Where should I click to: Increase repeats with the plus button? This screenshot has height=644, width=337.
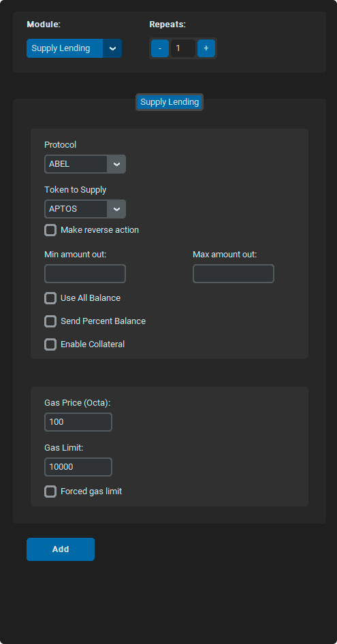pyautogui.click(x=206, y=48)
